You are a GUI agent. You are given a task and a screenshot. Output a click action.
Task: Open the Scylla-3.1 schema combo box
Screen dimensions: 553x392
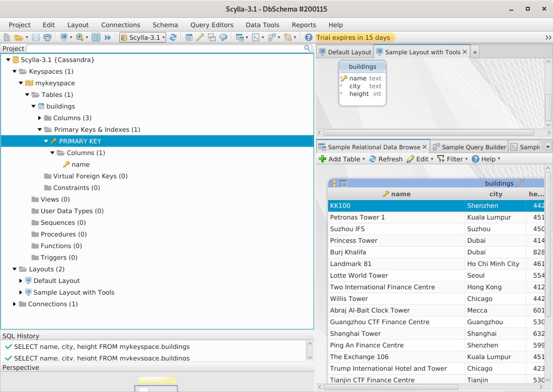[x=143, y=37]
